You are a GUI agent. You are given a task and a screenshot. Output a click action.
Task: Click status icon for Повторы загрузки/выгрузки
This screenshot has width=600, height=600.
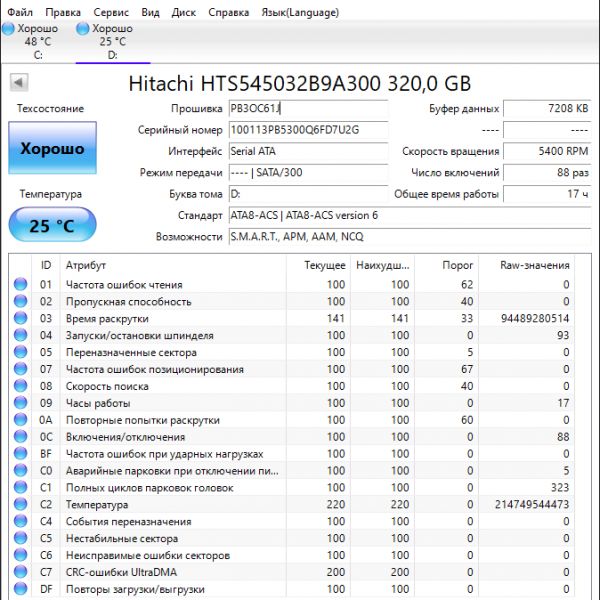tap(20, 589)
